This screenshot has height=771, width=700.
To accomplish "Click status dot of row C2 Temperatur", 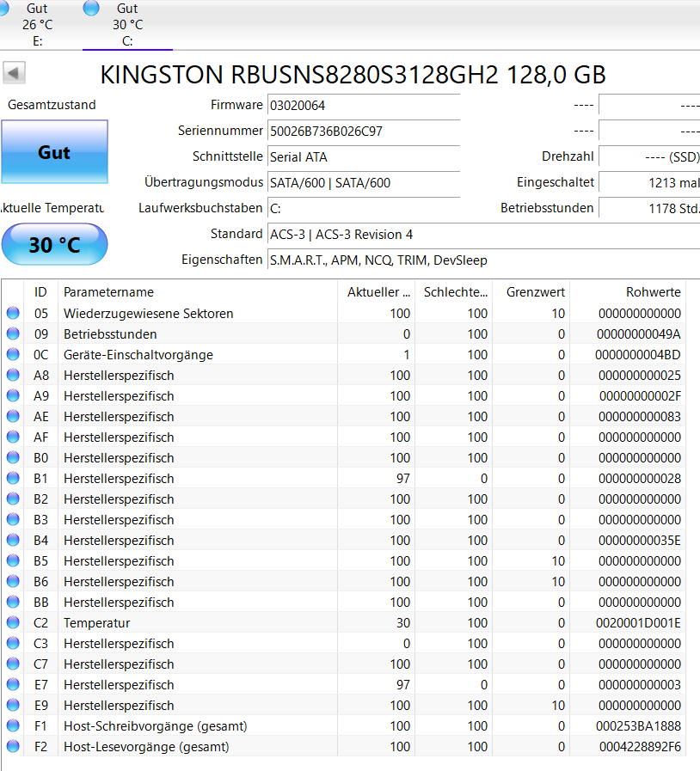I will 13,622.
